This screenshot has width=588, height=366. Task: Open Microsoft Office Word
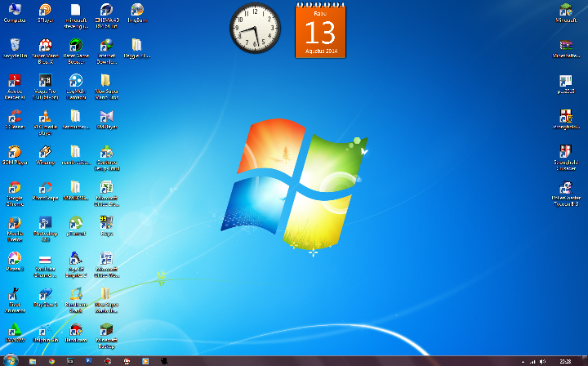107,266
